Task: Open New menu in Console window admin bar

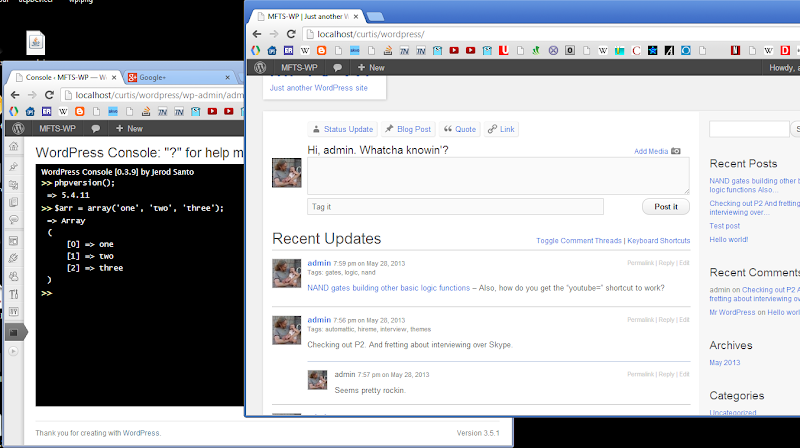Action: (129, 129)
